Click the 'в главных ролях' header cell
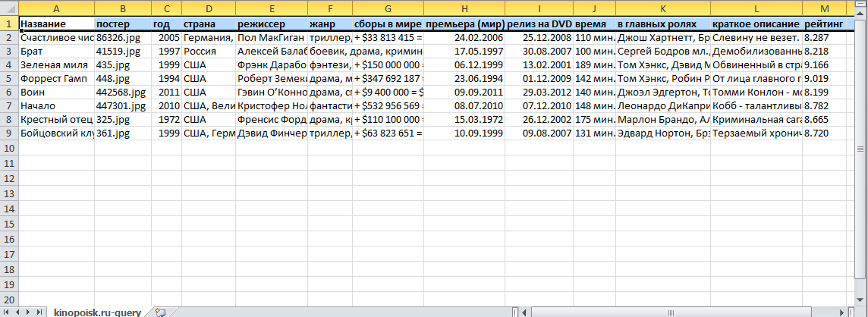Viewport: 868px width, 317px height. pyautogui.click(x=662, y=24)
